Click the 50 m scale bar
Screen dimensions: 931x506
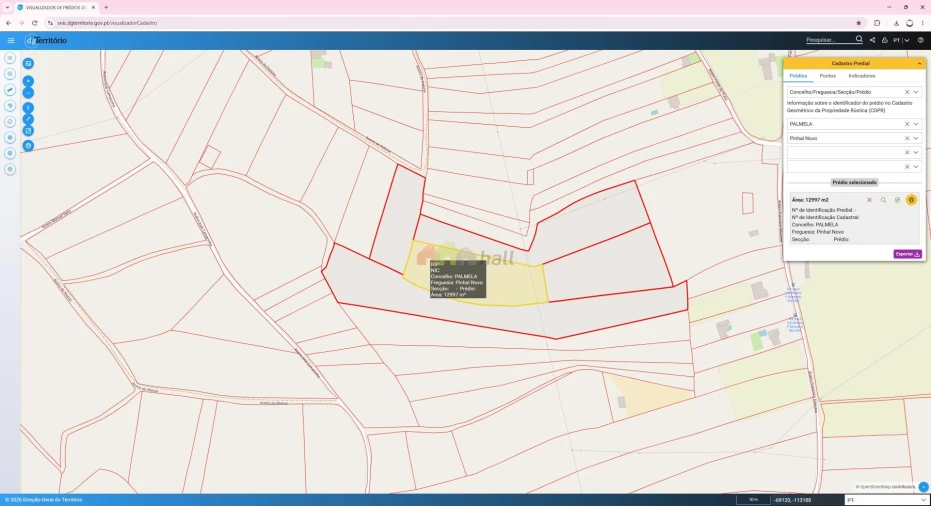point(753,500)
